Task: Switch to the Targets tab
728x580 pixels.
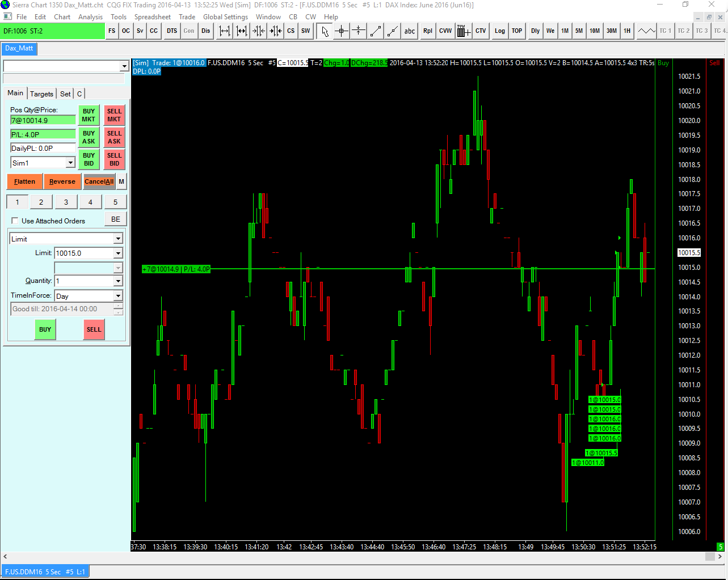Action: tap(41, 94)
